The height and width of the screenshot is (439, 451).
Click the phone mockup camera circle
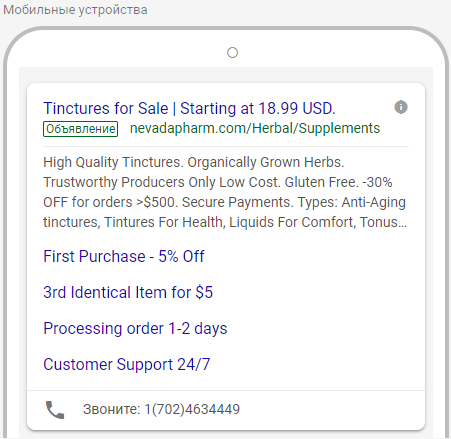[232, 53]
